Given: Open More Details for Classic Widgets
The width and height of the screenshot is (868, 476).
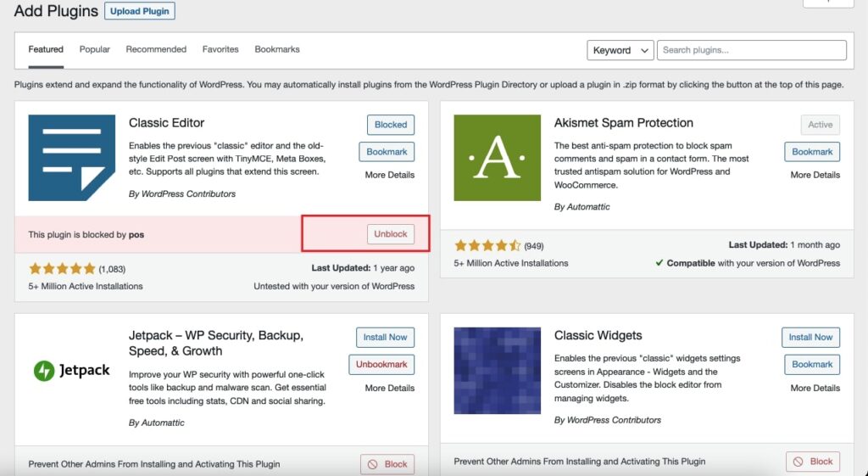Looking at the screenshot, I should (x=815, y=388).
